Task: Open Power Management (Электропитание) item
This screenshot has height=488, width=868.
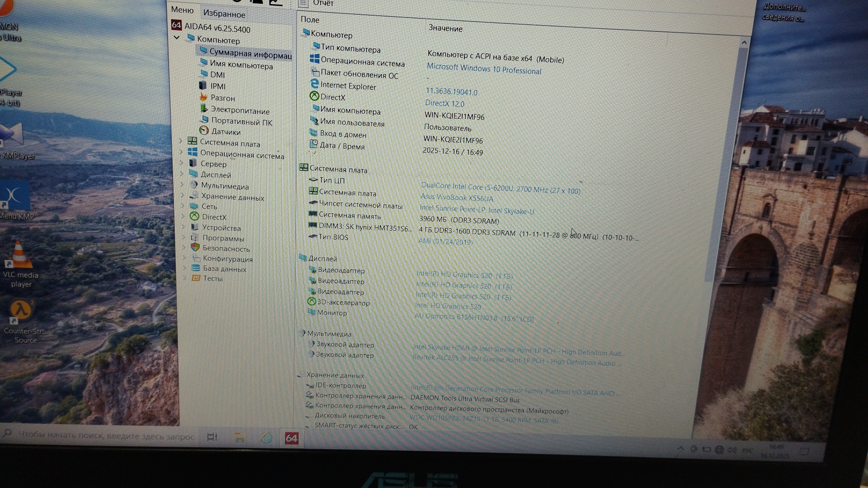Action: pos(240,111)
